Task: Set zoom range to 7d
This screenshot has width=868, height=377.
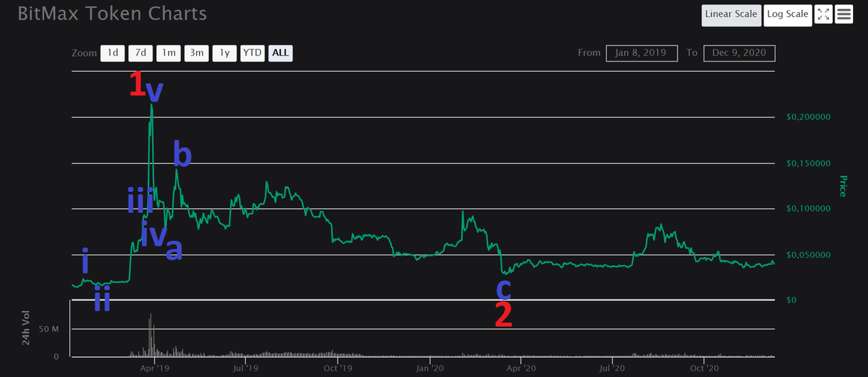Action: point(140,53)
